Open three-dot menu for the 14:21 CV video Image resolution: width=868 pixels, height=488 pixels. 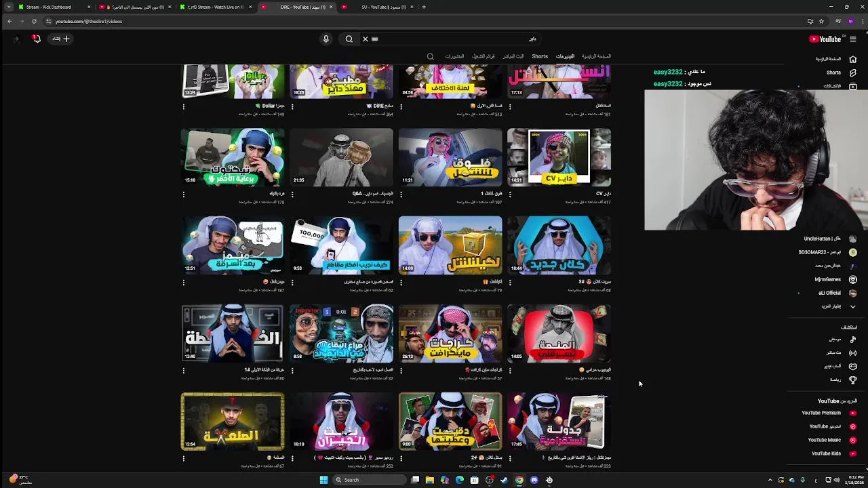(x=510, y=195)
